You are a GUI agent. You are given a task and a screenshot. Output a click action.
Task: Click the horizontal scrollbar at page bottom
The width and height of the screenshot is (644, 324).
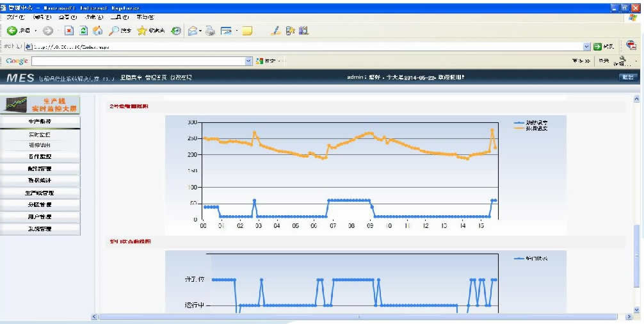358,316
